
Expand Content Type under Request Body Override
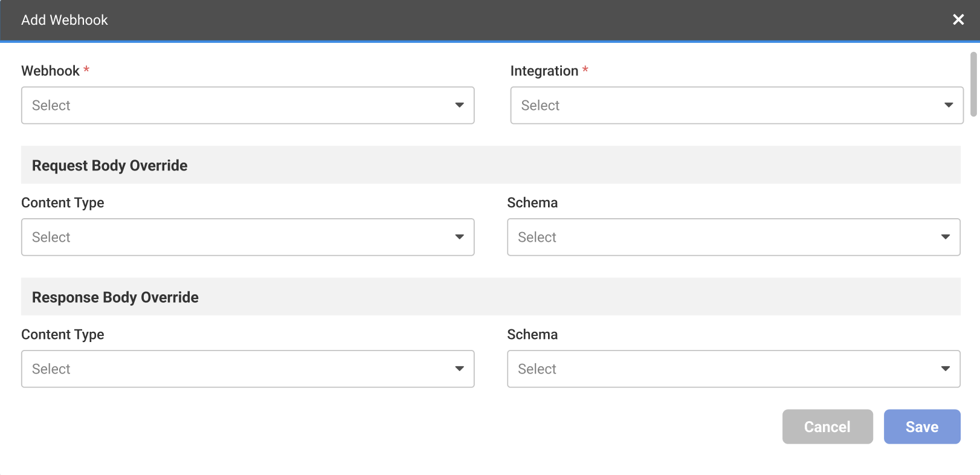pos(242,237)
